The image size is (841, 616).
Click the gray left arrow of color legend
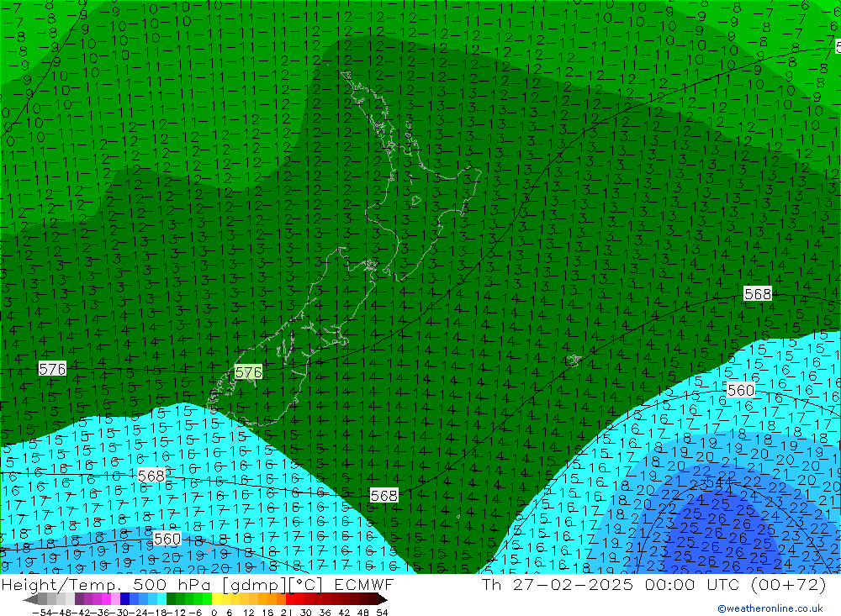(x=30, y=600)
